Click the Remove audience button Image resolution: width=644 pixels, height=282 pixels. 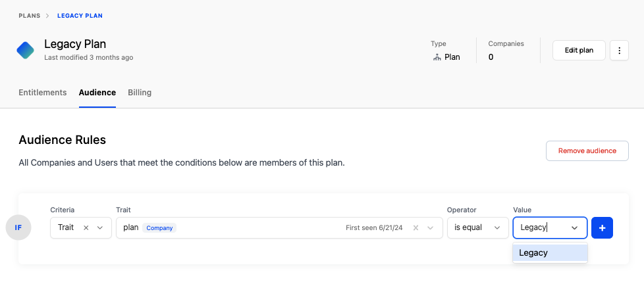tap(587, 151)
